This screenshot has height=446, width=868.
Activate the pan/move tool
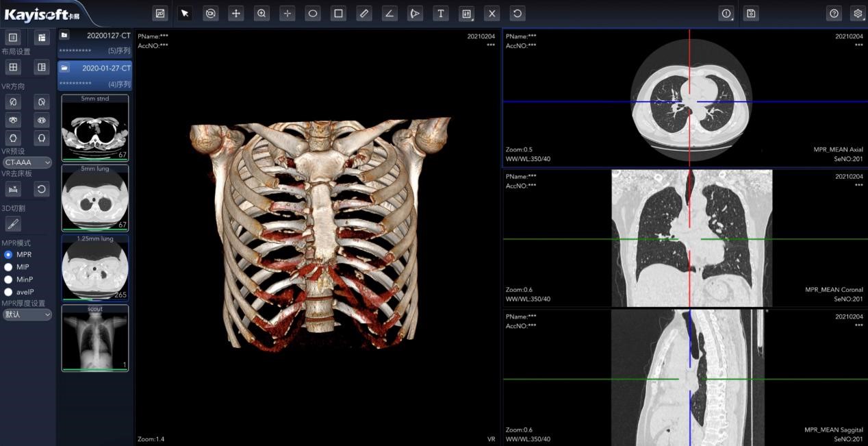click(236, 13)
